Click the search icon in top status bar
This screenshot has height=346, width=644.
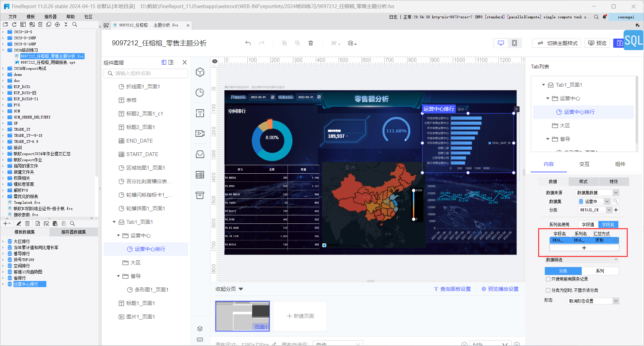tap(596, 17)
